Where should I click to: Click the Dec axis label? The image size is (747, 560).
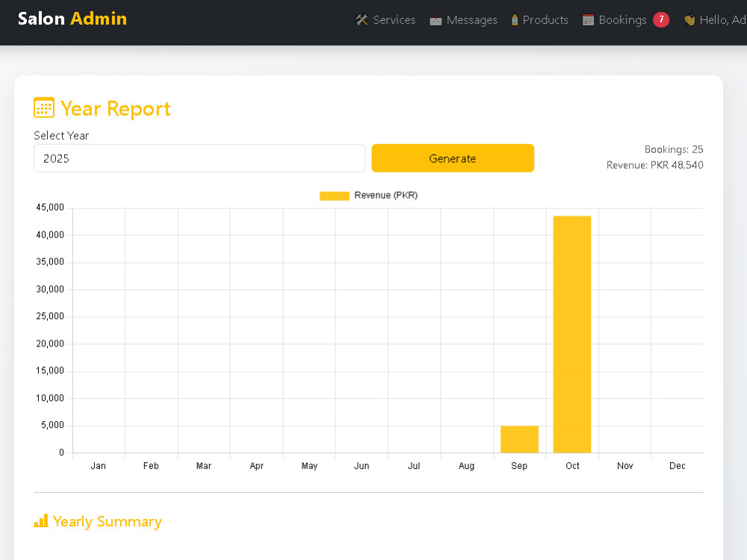pos(677,466)
